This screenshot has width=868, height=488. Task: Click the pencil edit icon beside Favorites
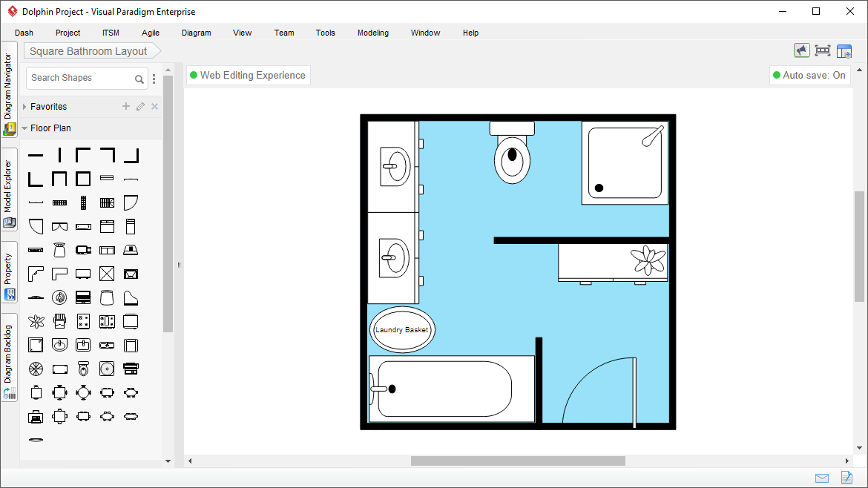(x=140, y=107)
